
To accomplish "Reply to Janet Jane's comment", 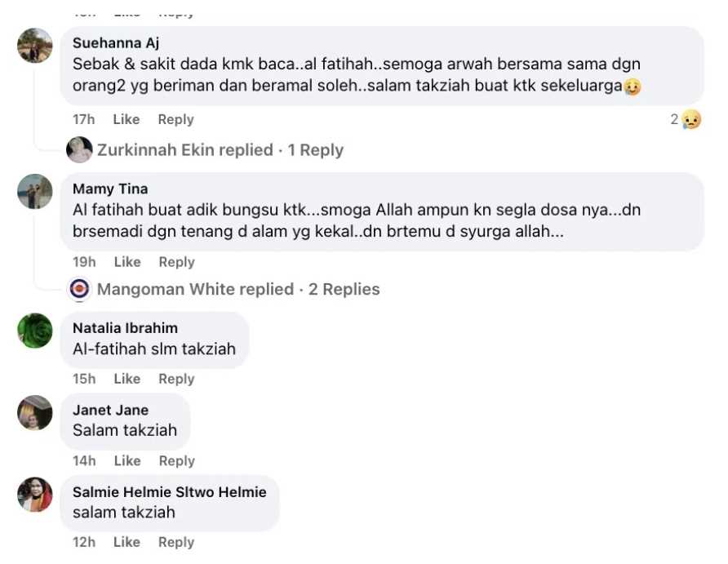I will coord(176,461).
